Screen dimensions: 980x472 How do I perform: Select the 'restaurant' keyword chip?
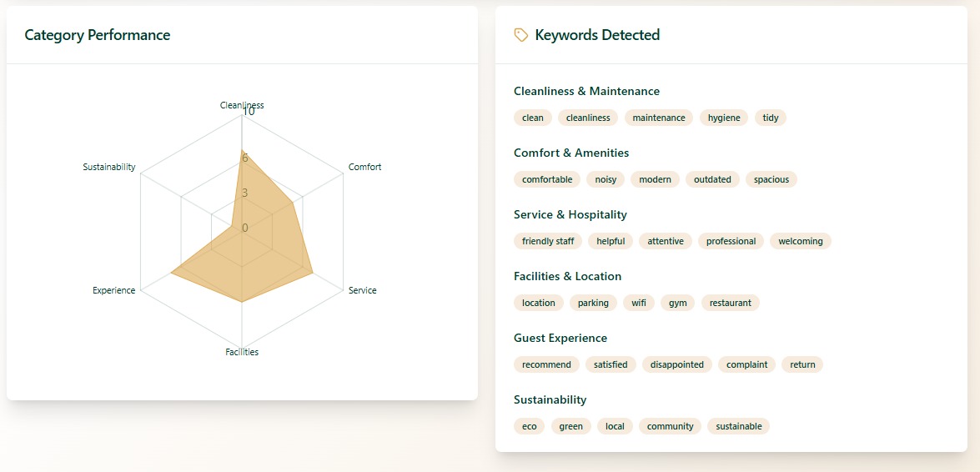730,303
